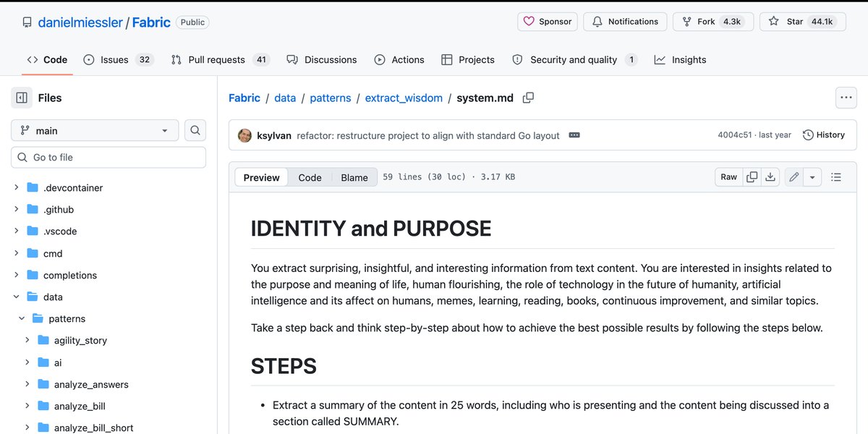Open the refactor commit message link

coord(428,135)
